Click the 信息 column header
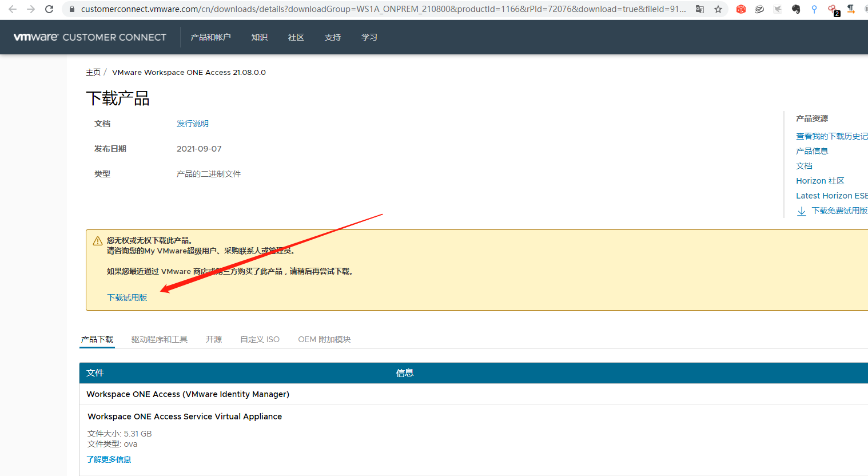Viewport: 868px width, 476px height. pyautogui.click(x=405, y=373)
